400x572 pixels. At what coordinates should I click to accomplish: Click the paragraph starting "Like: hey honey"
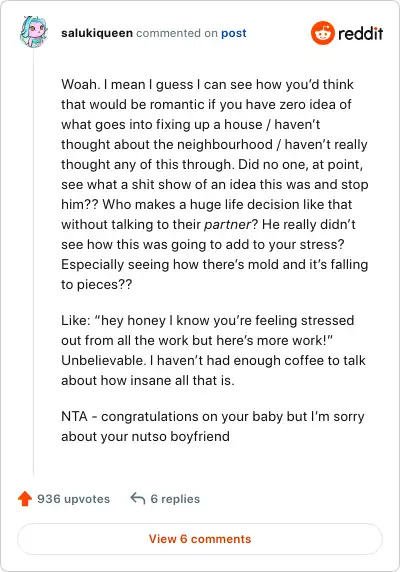[213, 350]
